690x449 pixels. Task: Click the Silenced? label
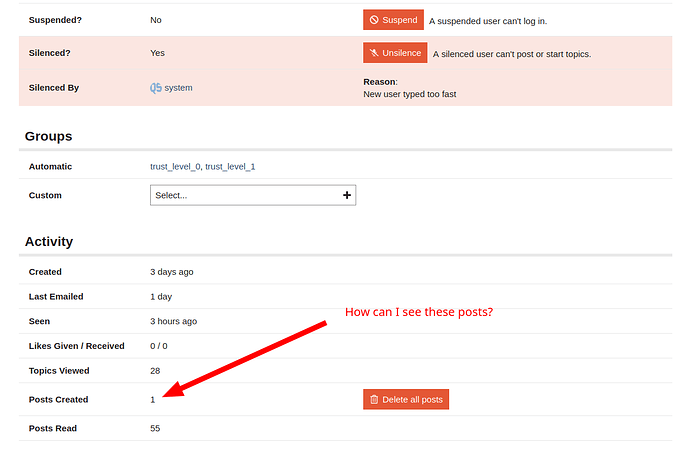[x=49, y=53]
